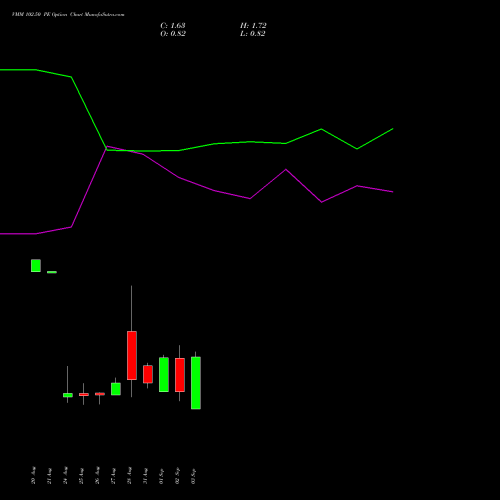500x500 pixels.
Task: Click the purple indicator line's right end
Action: (x=393, y=192)
